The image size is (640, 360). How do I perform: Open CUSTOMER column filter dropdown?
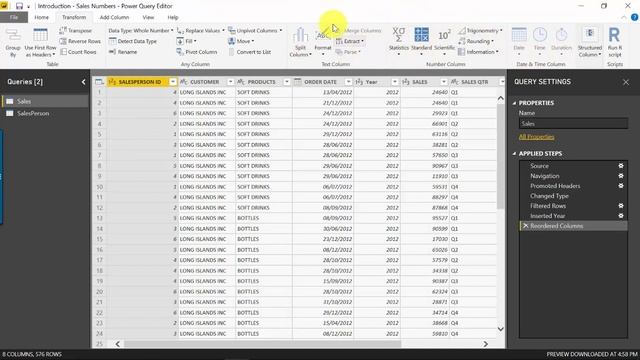[x=230, y=82]
